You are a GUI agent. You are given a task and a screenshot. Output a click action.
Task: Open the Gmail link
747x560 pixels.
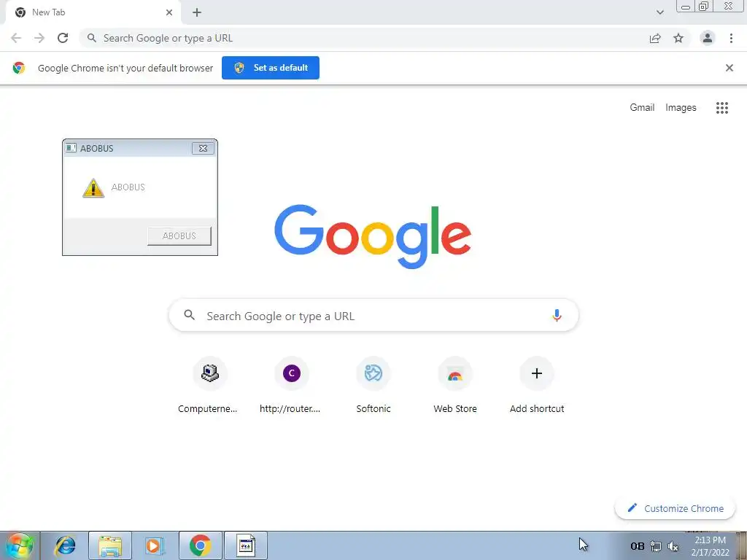pyautogui.click(x=642, y=108)
